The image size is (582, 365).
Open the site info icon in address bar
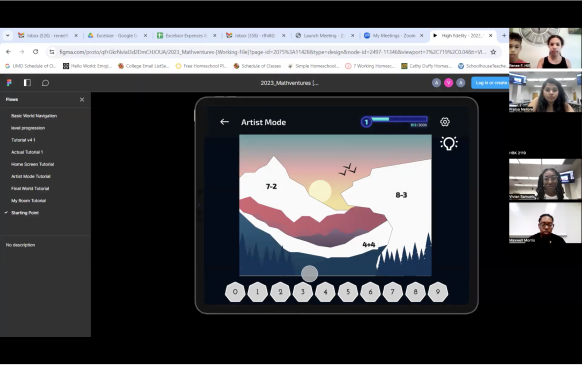point(52,52)
